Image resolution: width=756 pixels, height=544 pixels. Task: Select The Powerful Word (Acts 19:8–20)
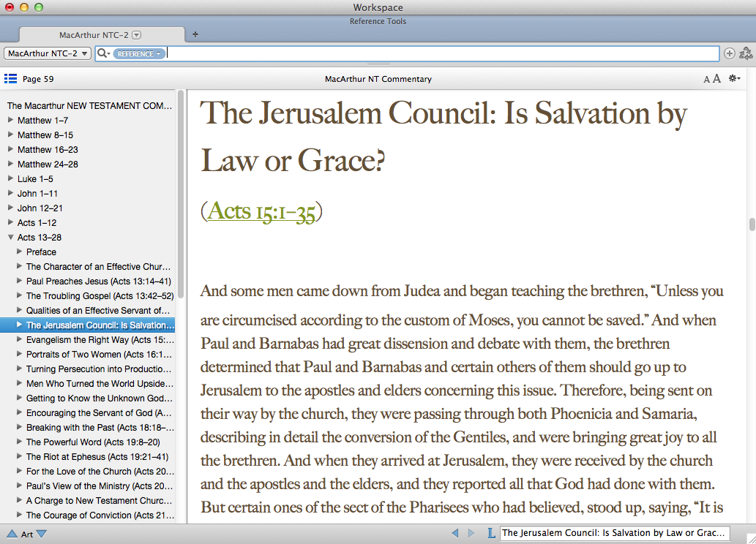point(93,442)
